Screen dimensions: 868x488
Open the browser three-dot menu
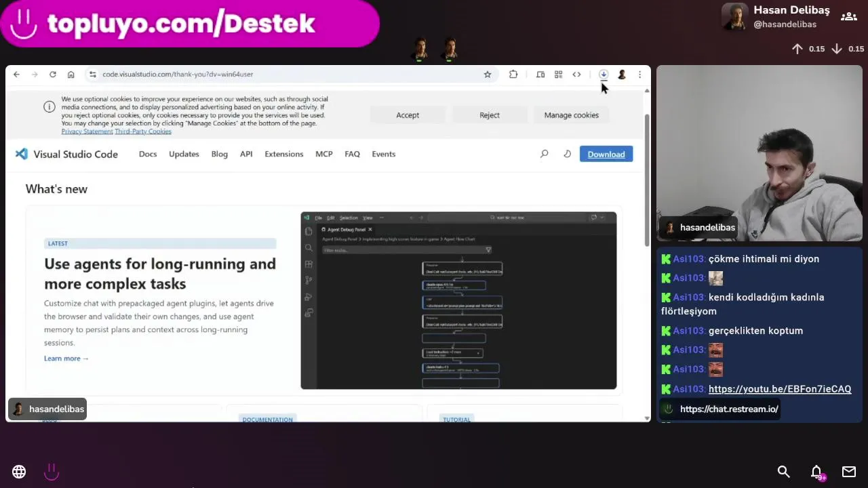[639, 75]
